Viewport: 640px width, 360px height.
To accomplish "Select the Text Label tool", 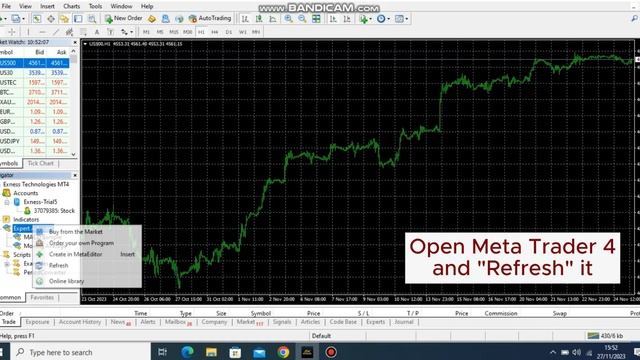I will [x=110, y=32].
